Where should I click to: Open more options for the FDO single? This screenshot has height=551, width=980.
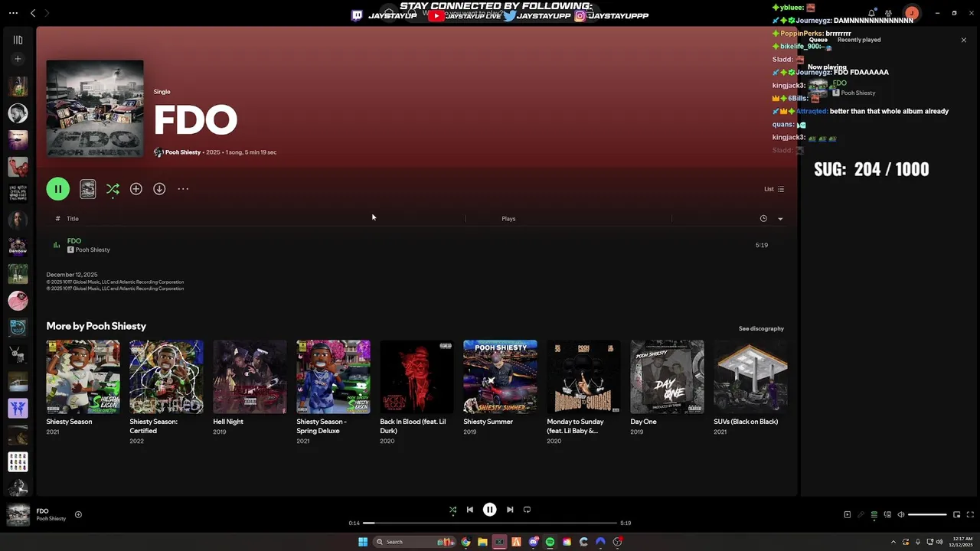(x=183, y=189)
